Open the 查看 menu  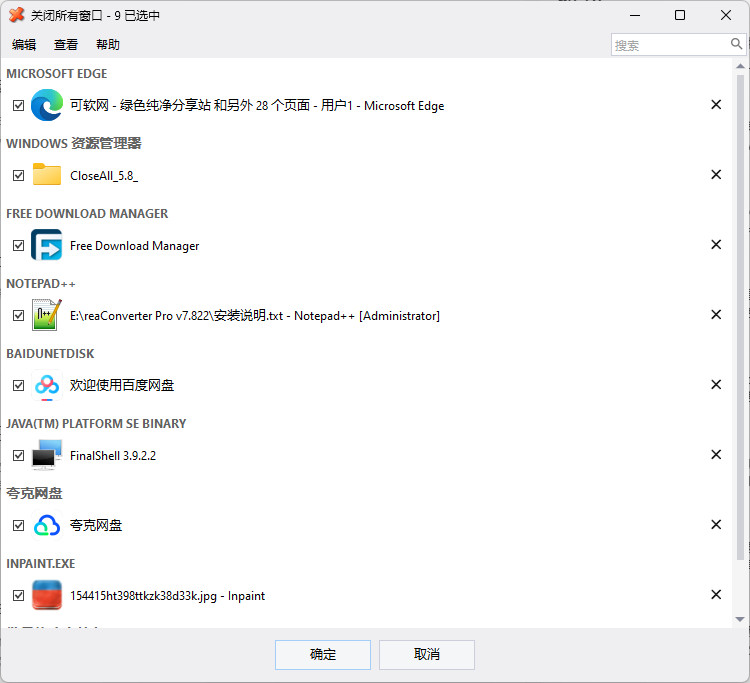coord(66,44)
